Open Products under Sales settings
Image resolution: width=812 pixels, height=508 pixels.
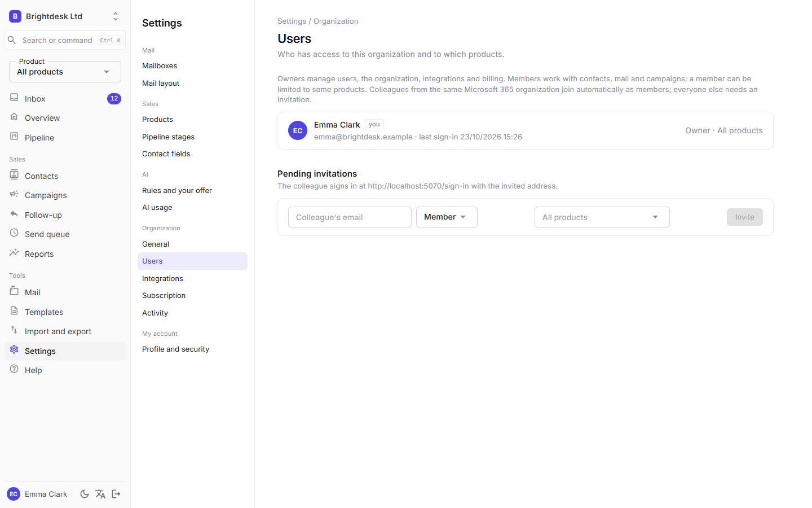coord(192,120)
